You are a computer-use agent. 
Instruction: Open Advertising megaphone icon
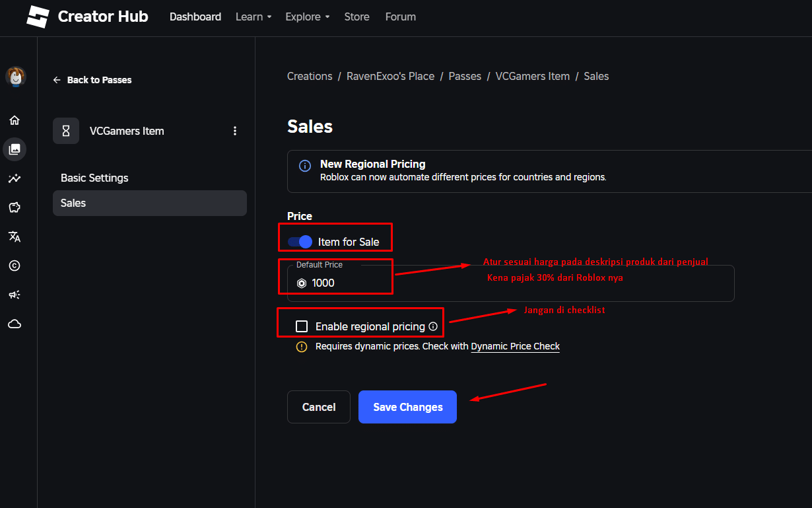[x=15, y=295]
